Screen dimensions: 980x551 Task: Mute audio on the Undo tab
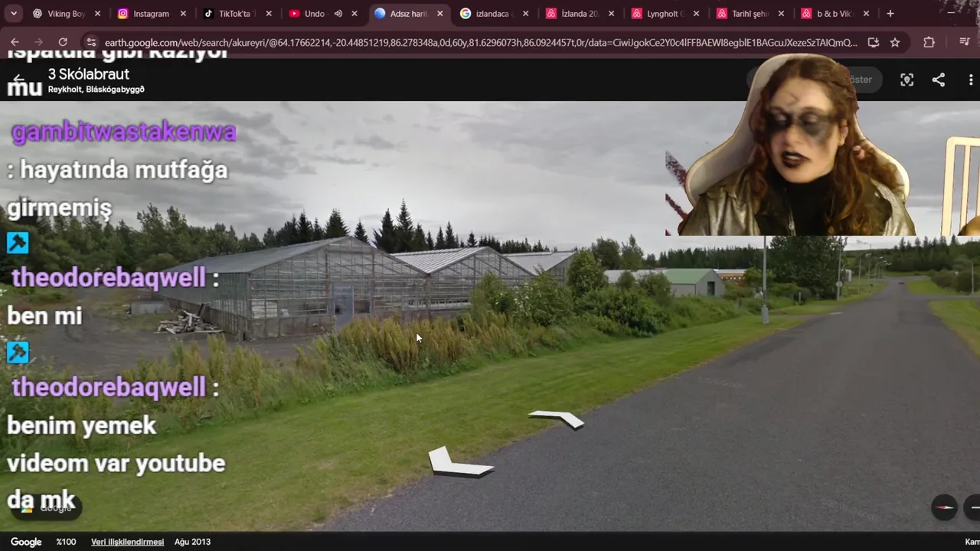338,14
